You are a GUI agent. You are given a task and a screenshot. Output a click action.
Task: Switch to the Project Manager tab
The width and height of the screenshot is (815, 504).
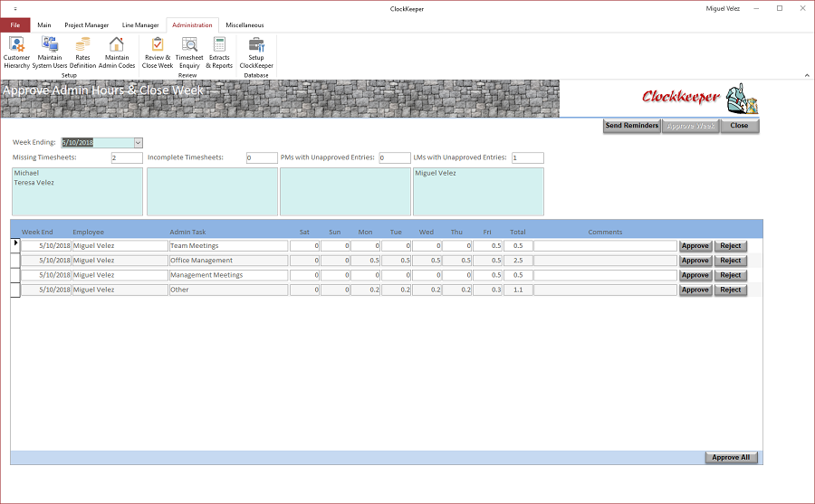coord(86,25)
